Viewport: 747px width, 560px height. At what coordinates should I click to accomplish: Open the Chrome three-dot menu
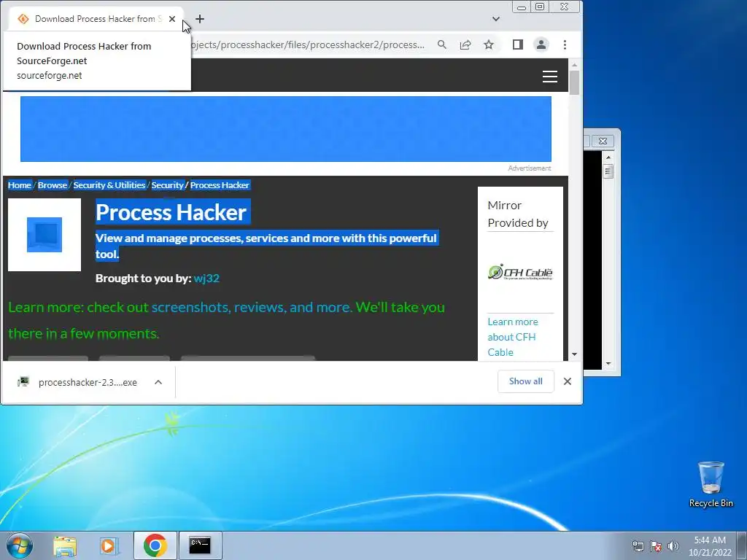coord(565,44)
